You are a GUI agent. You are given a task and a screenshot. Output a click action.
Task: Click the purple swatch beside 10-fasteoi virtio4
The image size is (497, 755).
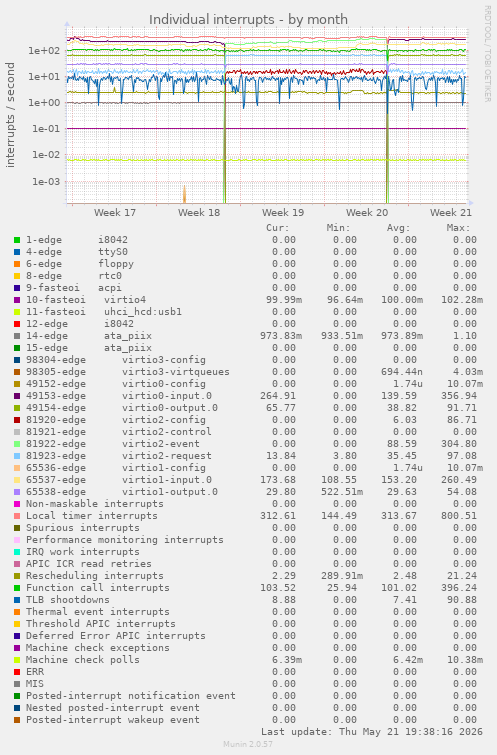[17, 300]
